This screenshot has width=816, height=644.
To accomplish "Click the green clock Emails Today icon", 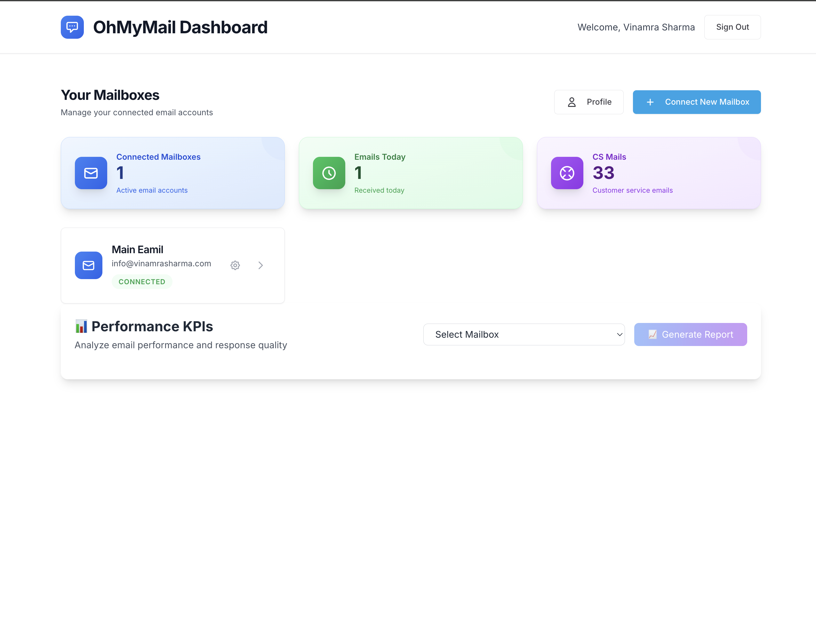I will click(x=329, y=173).
